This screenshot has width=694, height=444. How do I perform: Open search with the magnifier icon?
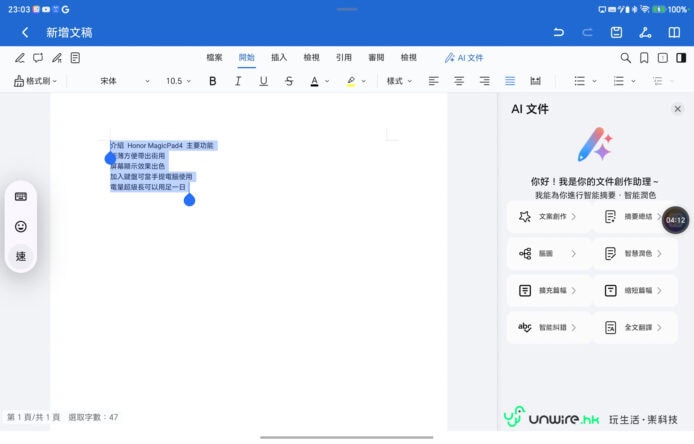coord(625,58)
